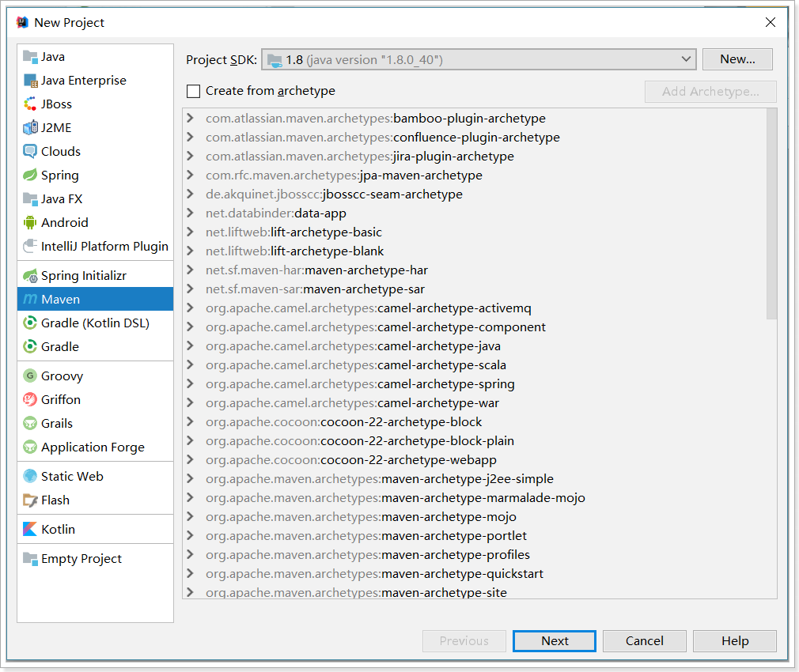Click the Kotlin logo icon
This screenshot has width=799, height=672.
click(30, 530)
